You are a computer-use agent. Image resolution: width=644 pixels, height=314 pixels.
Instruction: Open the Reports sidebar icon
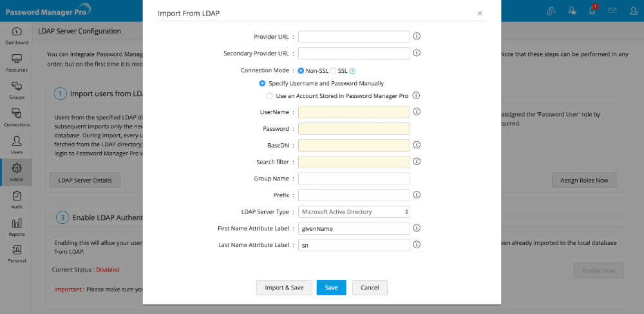tap(17, 227)
